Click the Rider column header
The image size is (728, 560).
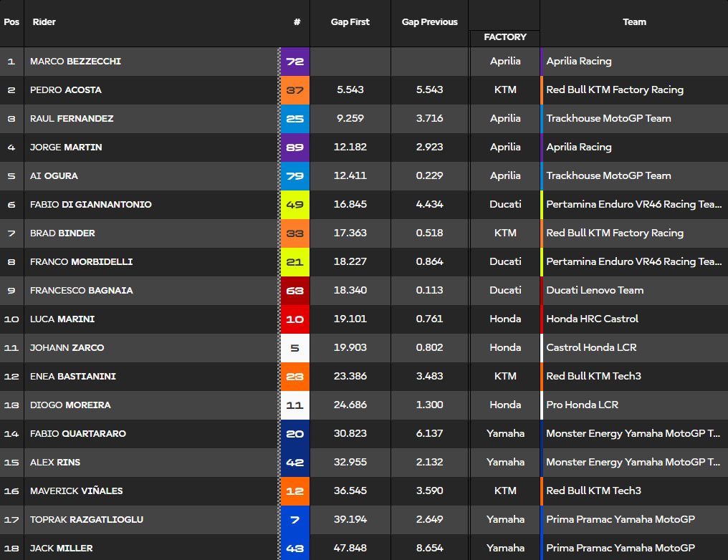tap(44, 22)
